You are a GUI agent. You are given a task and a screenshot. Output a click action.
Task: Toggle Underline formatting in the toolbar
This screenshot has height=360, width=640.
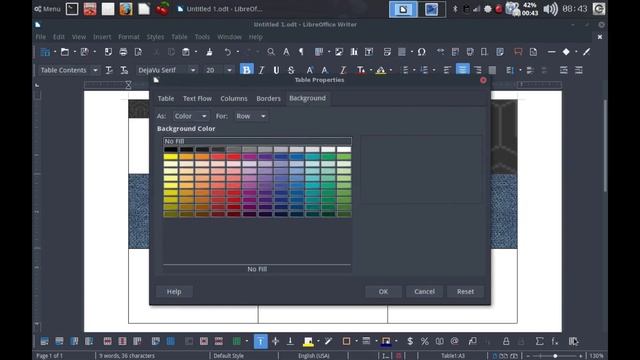pyautogui.click(x=276, y=70)
